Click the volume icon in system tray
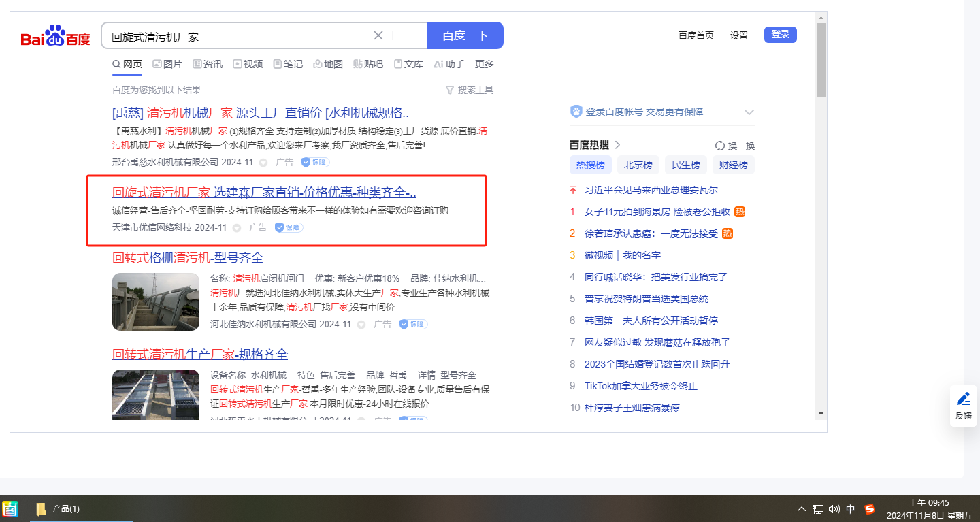Viewport: 980px width, 522px height. pyautogui.click(x=834, y=509)
